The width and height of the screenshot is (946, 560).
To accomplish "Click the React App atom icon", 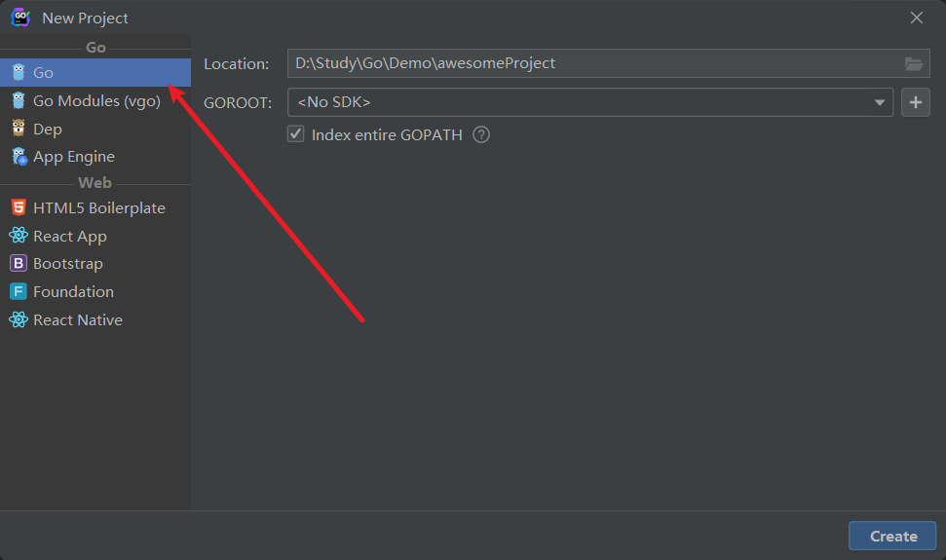I will coord(19,236).
